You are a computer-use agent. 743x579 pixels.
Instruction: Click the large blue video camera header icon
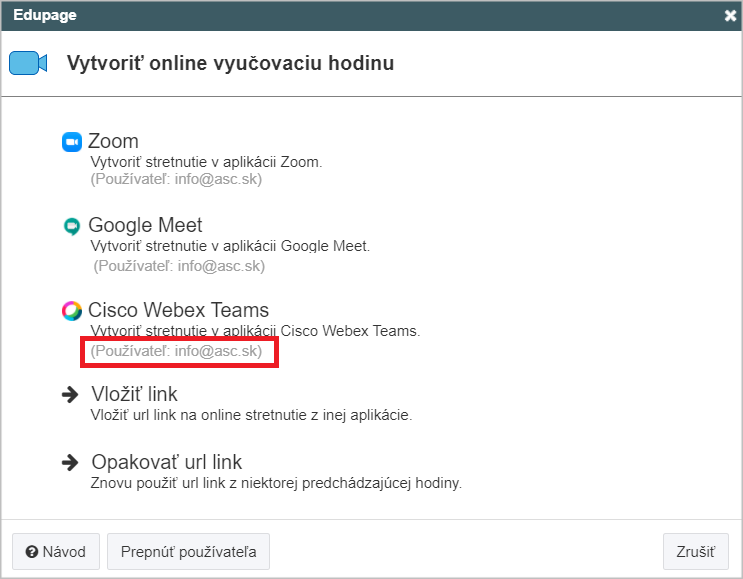(28, 63)
